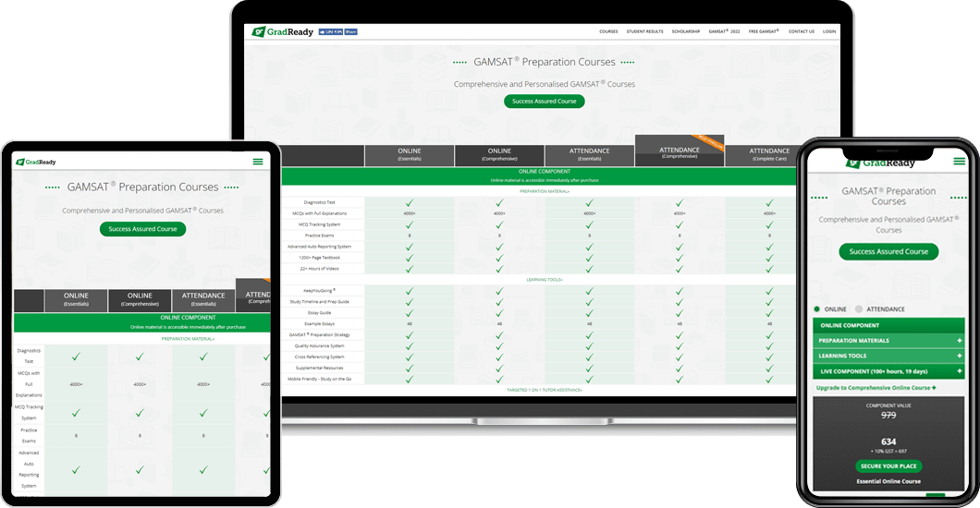Click tablet MCQ Tracking System checkmark under Online Comprehensive
This screenshot has width=980, height=508.
[x=140, y=413]
